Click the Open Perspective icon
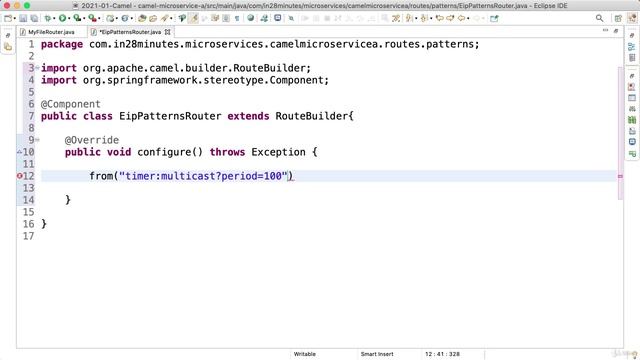The height and width of the screenshot is (360, 640). [618, 18]
